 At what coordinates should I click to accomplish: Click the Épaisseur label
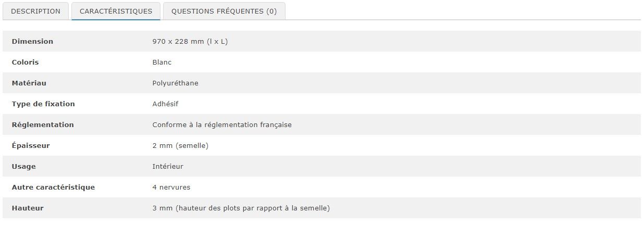[x=31, y=146]
